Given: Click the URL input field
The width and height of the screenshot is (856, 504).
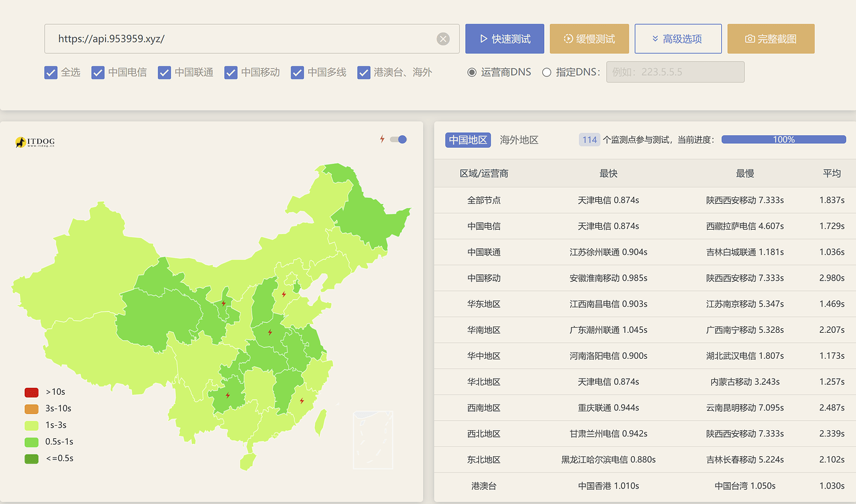Looking at the screenshot, I should pos(252,39).
